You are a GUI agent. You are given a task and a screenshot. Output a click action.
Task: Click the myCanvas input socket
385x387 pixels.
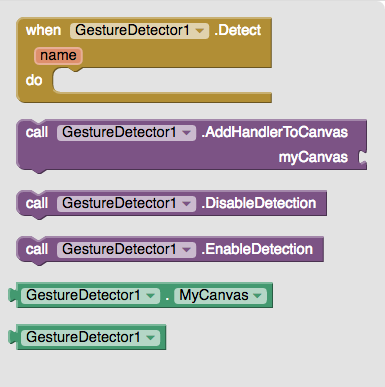point(363,157)
